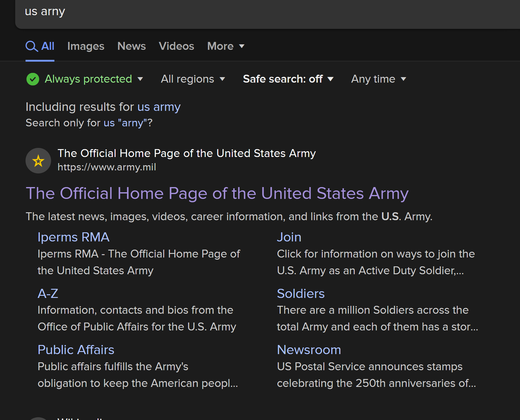The height and width of the screenshot is (420, 520).
Task: Click the snippet 'The latest news, images, videos'
Action: 229,217
